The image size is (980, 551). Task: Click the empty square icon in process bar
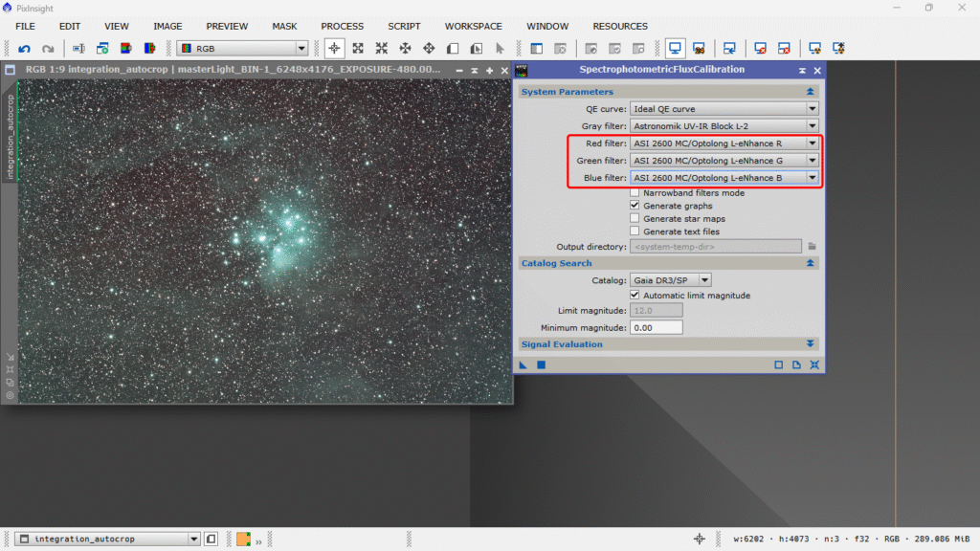(779, 364)
